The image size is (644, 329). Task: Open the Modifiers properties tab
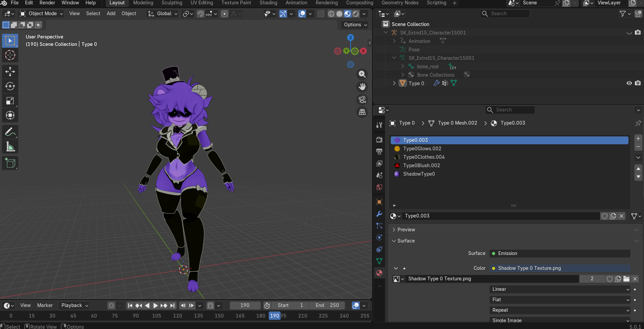click(379, 214)
